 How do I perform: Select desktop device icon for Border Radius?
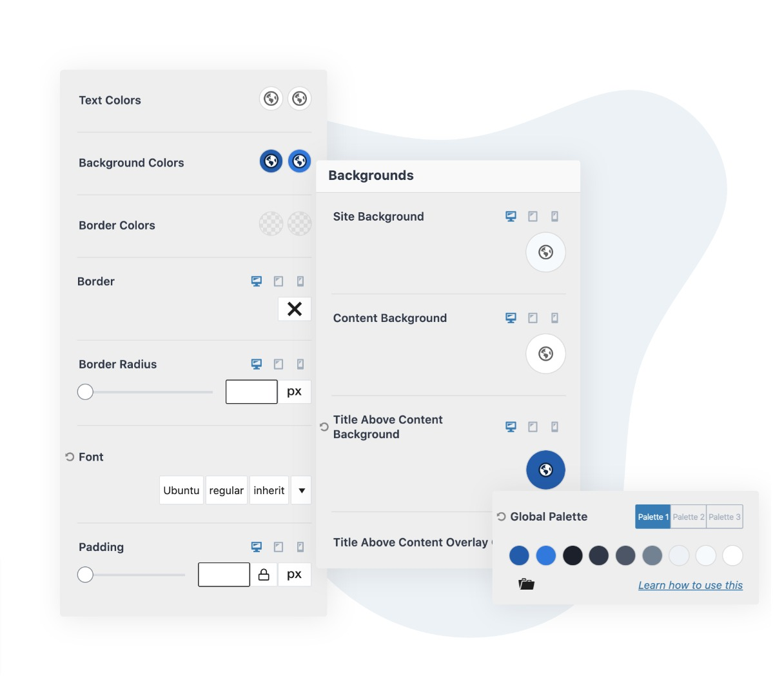pos(257,364)
